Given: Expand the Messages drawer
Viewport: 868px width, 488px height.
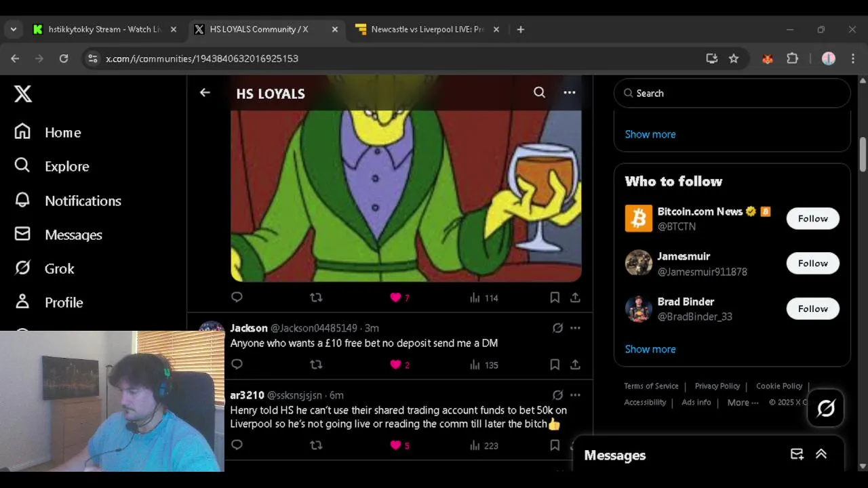Looking at the screenshot, I should click(821, 454).
